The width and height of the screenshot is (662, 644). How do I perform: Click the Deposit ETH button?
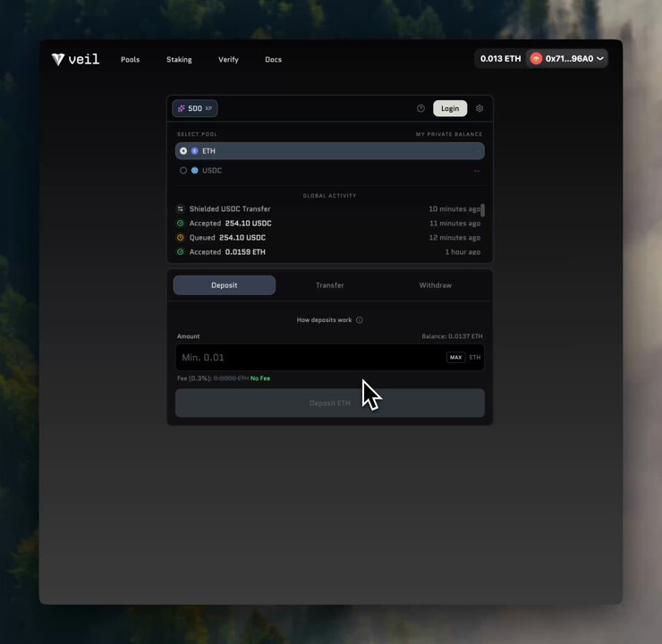(330, 403)
